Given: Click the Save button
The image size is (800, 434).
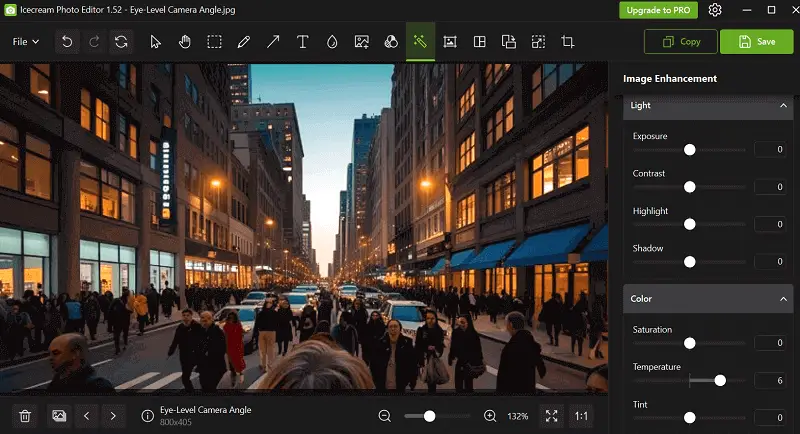Looking at the screenshot, I should [x=757, y=42].
